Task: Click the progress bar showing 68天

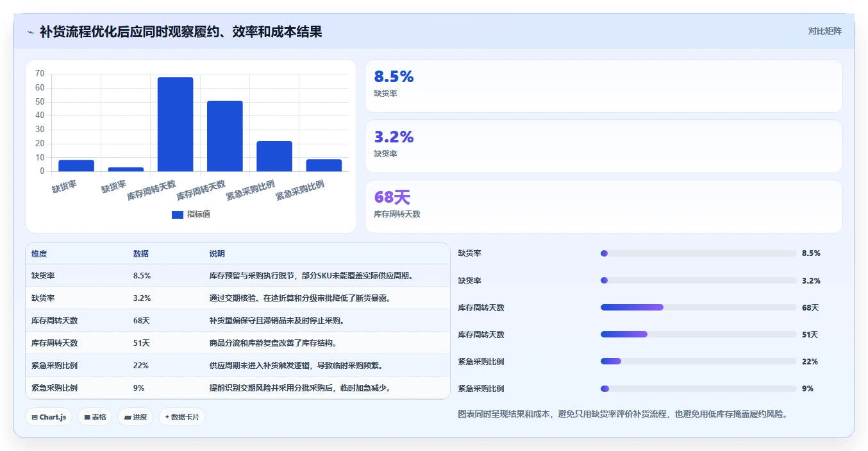Action: point(699,307)
